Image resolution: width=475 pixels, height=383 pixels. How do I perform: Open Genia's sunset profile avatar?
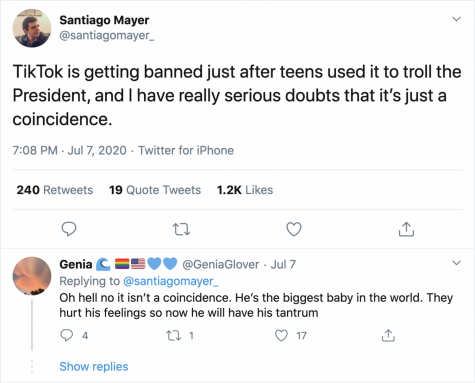click(x=32, y=276)
